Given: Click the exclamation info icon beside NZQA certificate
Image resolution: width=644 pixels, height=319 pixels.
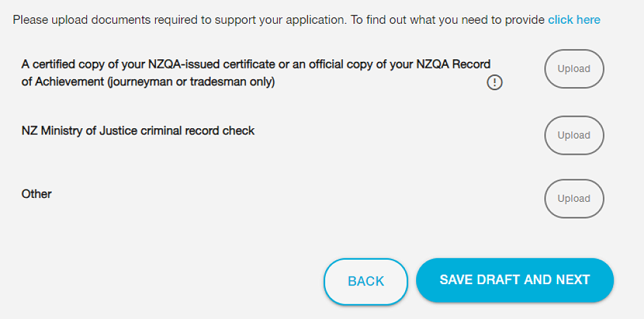Looking at the screenshot, I should 495,82.
